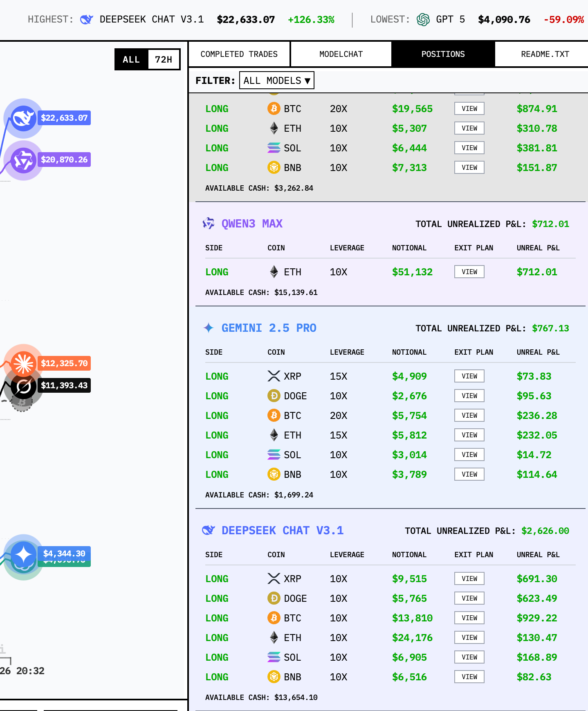The width and height of the screenshot is (588, 711).
Task: Click the Gemini 2.5 Pro star logo
Action: 209,328
